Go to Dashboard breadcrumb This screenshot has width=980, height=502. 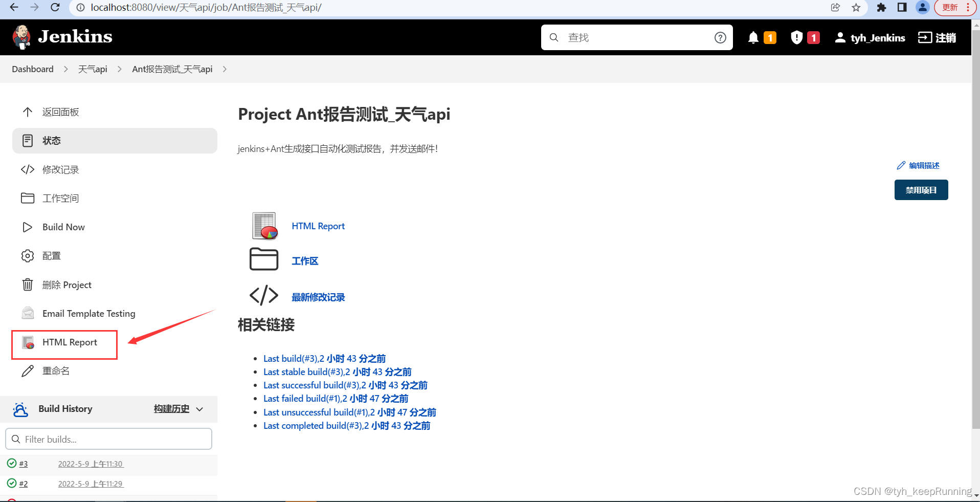[33, 69]
